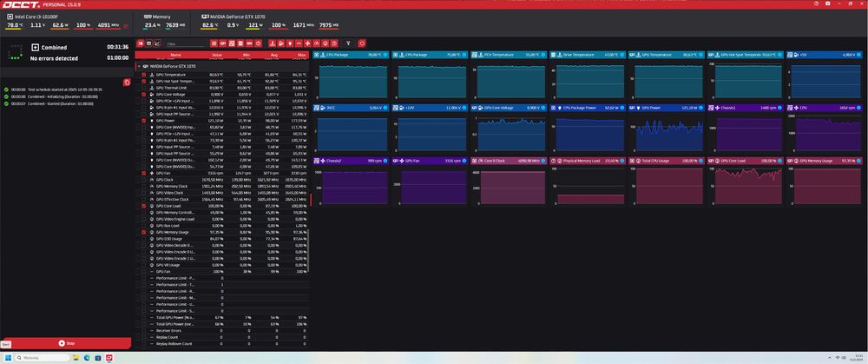Toggle the voltage sensor type filter
The width and height of the screenshot is (868, 364).
tap(280, 43)
